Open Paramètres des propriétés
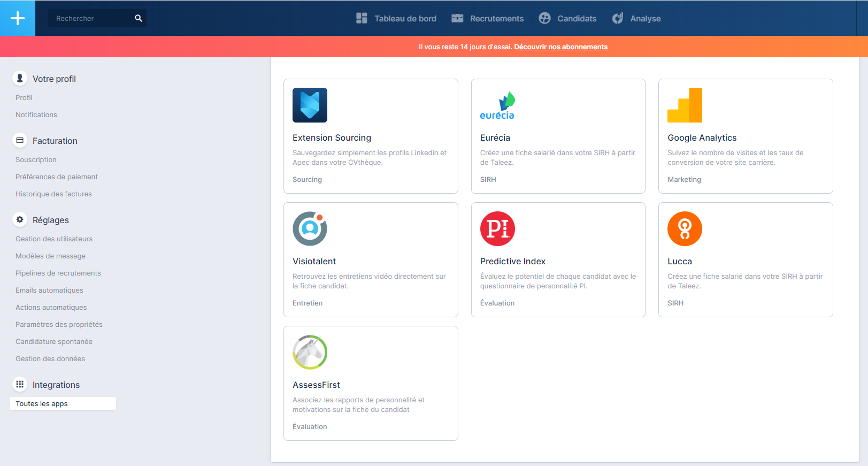The width and height of the screenshot is (868, 466). 59,324
